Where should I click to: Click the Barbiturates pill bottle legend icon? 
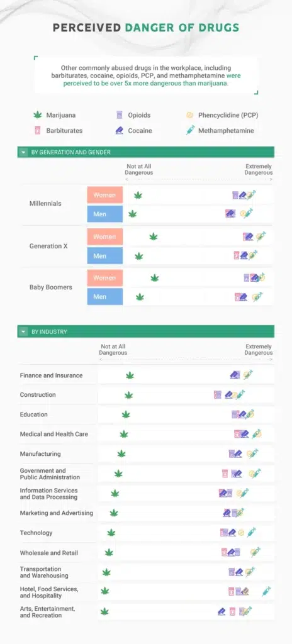click(x=37, y=131)
